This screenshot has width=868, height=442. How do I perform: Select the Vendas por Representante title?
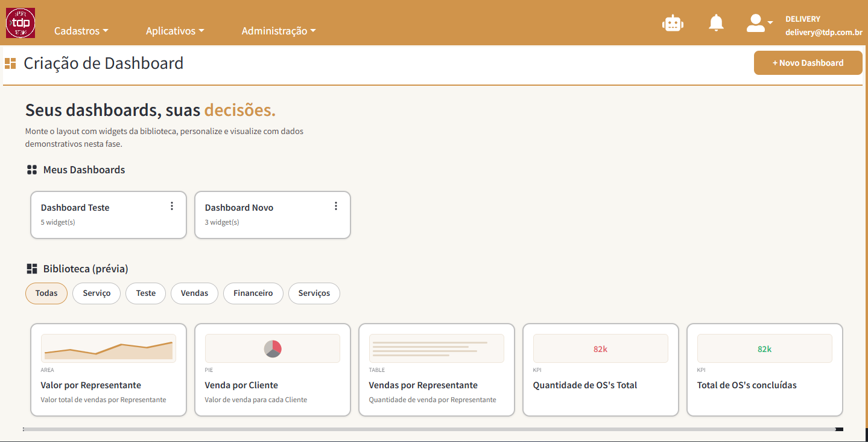pos(423,385)
